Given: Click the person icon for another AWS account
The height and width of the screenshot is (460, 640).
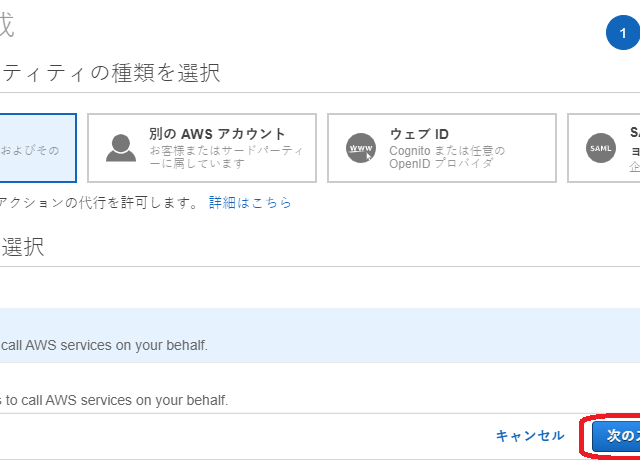Looking at the screenshot, I should [x=121, y=148].
